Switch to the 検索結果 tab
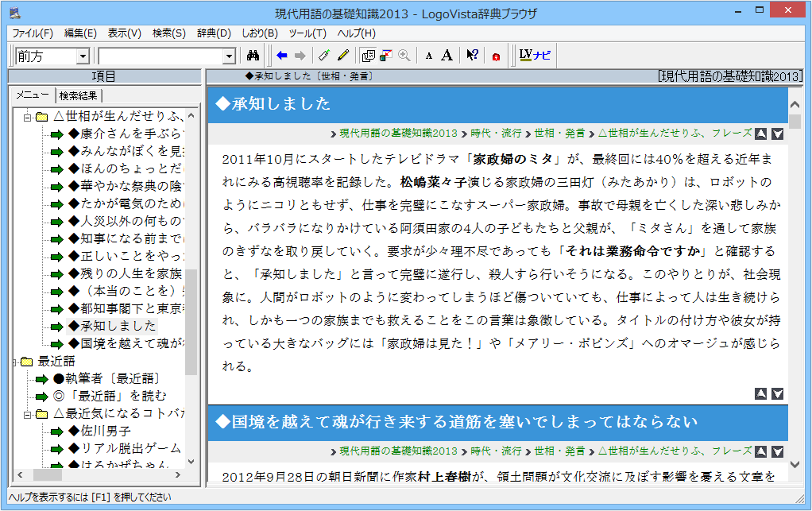 click(79, 95)
